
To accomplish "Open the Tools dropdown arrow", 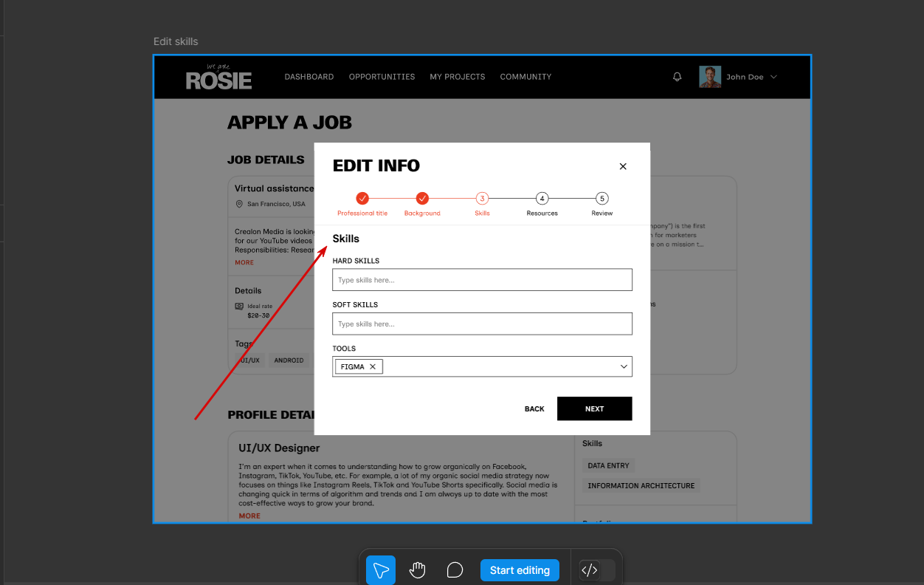I will (624, 366).
